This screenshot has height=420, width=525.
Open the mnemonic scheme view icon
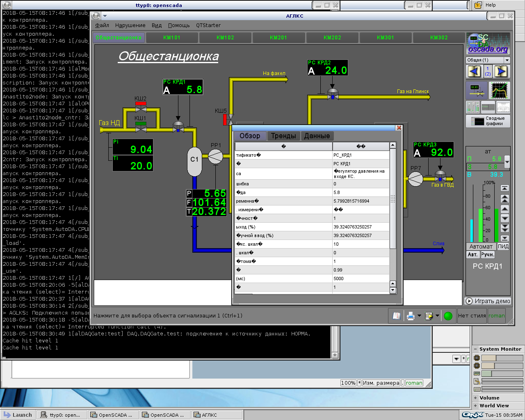tap(476, 90)
